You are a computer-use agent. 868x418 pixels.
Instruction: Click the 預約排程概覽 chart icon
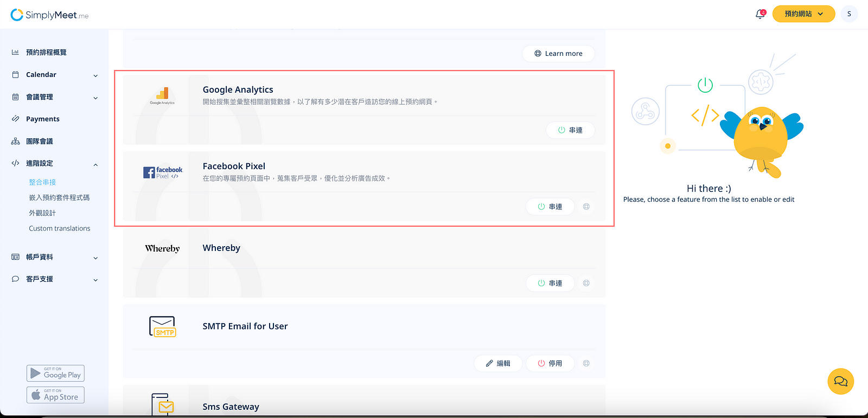(x=15, y=53)
